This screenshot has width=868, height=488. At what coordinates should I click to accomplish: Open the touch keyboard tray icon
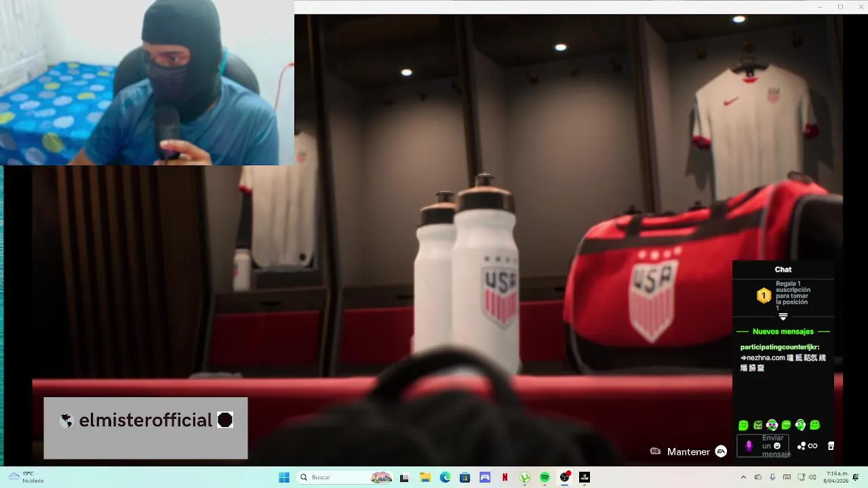coord(787,477)
